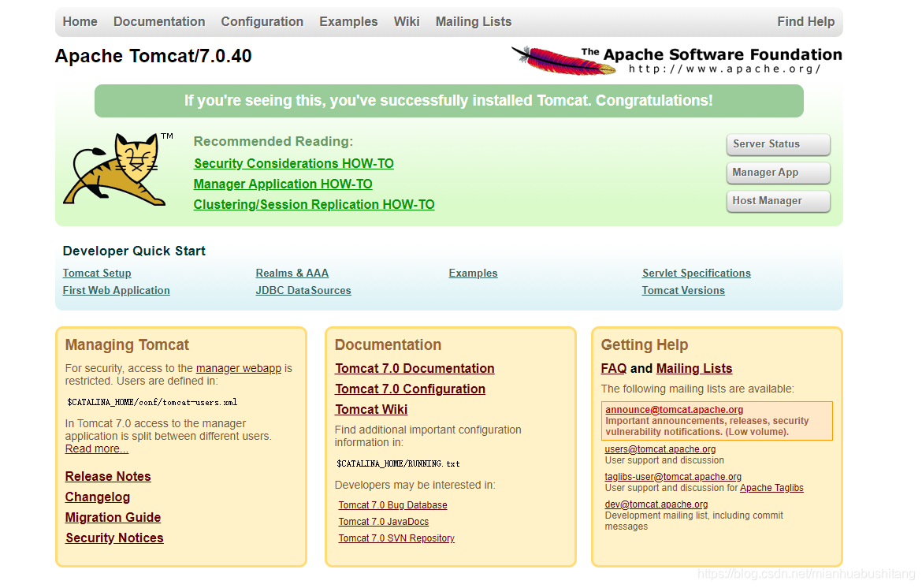Click Read more... in Managing Tomcat
This screenshot has width=922, height=588.
(x=96, y=448)
